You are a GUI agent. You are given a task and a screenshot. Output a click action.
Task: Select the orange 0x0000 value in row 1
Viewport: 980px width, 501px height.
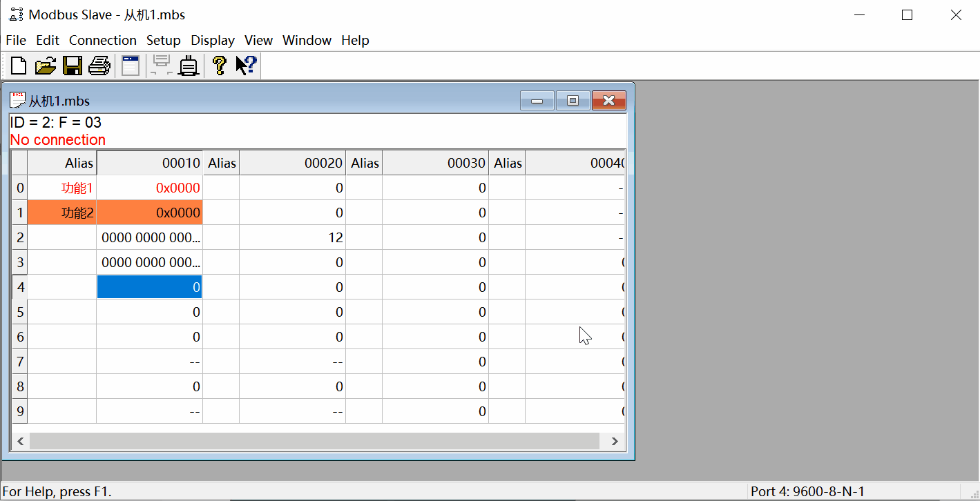point(150,213)
